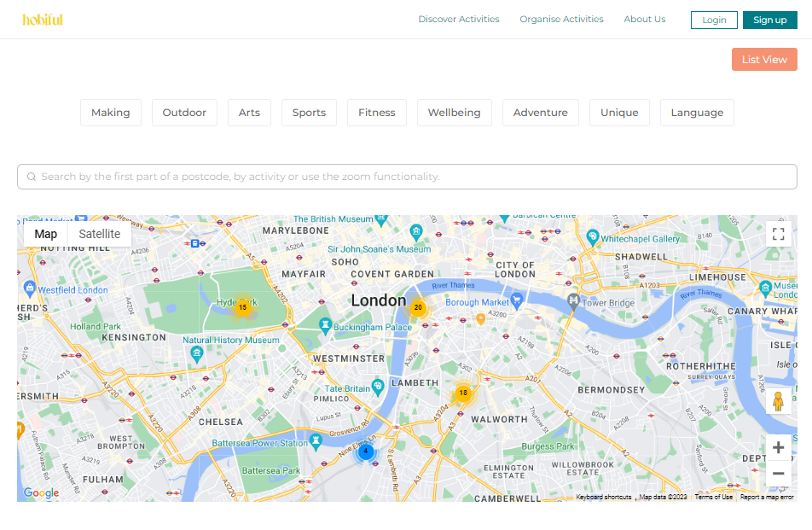Image resolution: width=812 pixels, height=530 pixels.
Task: Click the Tate Britain marker
Action: (x=378, y=387)
